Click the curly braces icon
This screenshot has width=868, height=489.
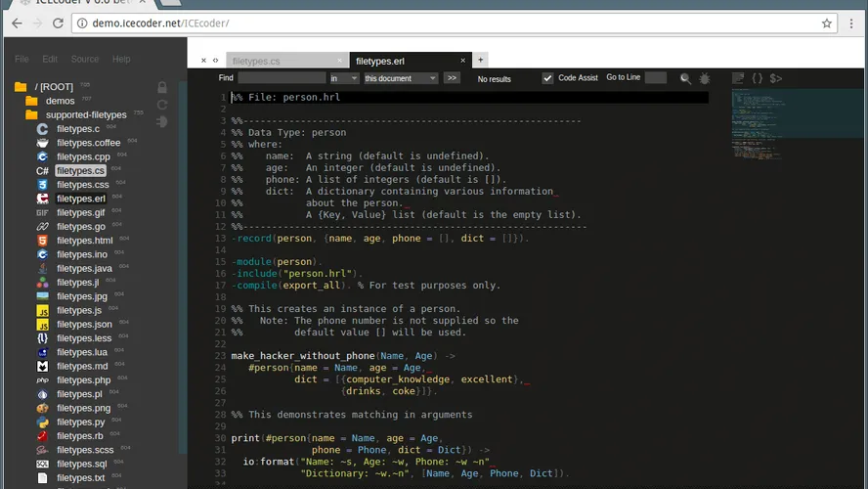(757, 78)
